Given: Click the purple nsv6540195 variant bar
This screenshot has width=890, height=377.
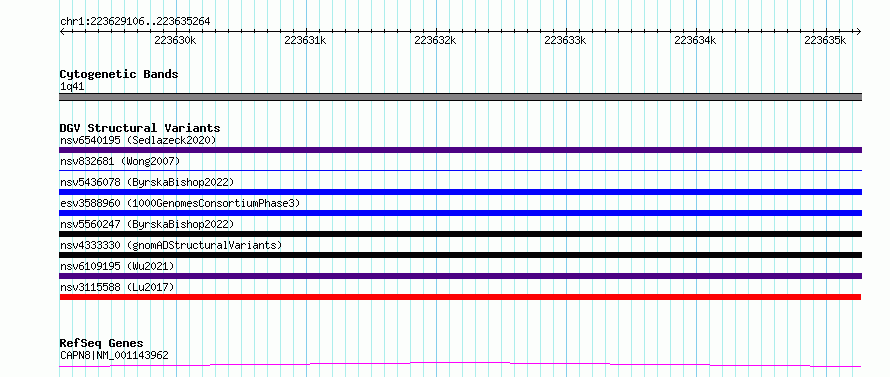Looking at the screenshot, I should 460,150.
